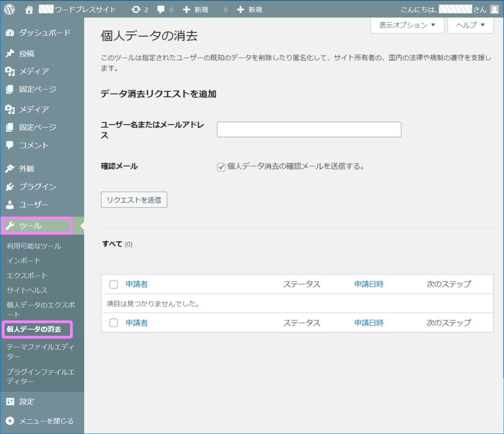This screenshot has width=504, height=434.
Task: Click the username or email input field
Action: pos(309,129)
